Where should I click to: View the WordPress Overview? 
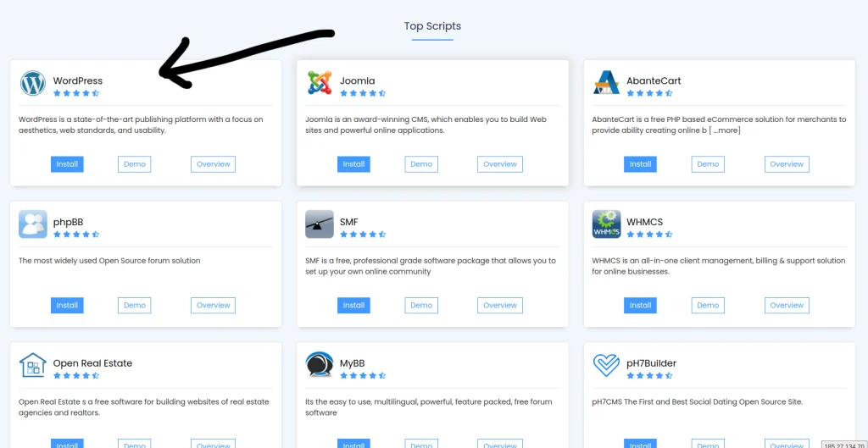pyautogui.click(x=213, y=164)
